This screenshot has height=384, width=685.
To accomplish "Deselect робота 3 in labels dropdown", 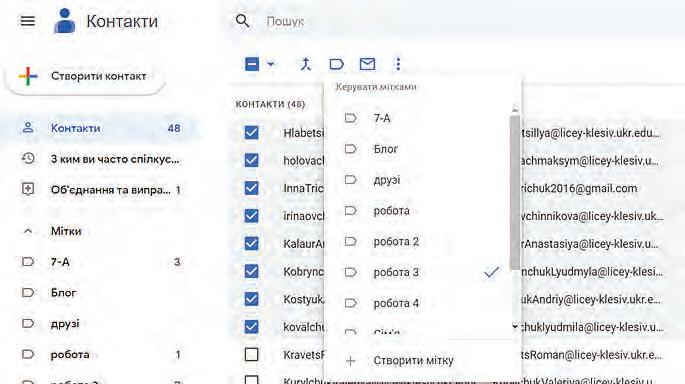I will [x=418, y=272].
